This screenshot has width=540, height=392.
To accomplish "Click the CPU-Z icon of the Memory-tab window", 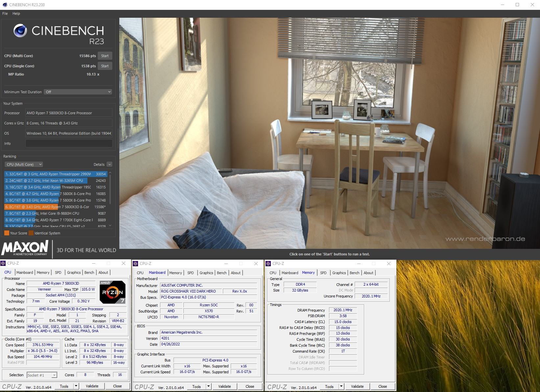I will tap(268, 264).
